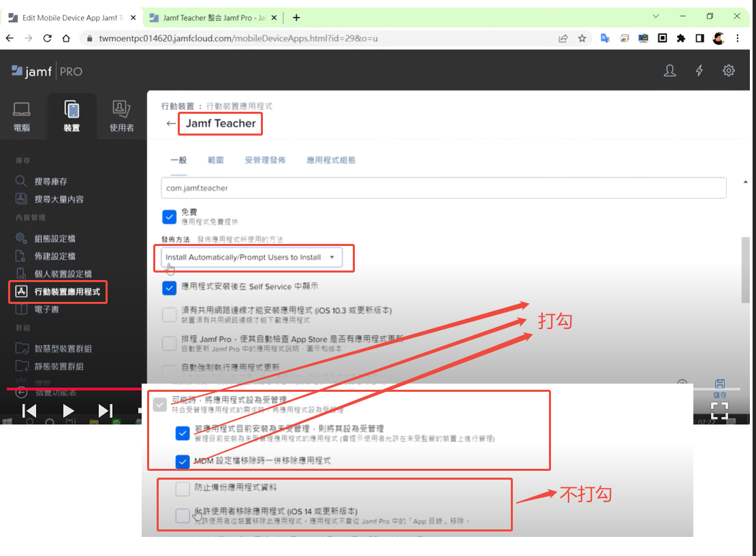Screen dimensions: 756x556
Task: Select the 應用程式組態 tab
Action: point(331,160)
